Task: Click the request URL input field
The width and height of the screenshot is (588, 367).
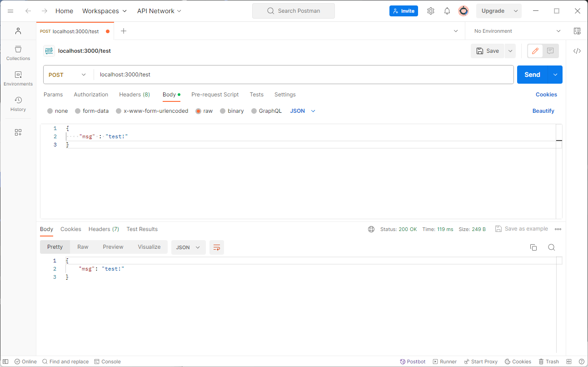Action: [304, 75]
